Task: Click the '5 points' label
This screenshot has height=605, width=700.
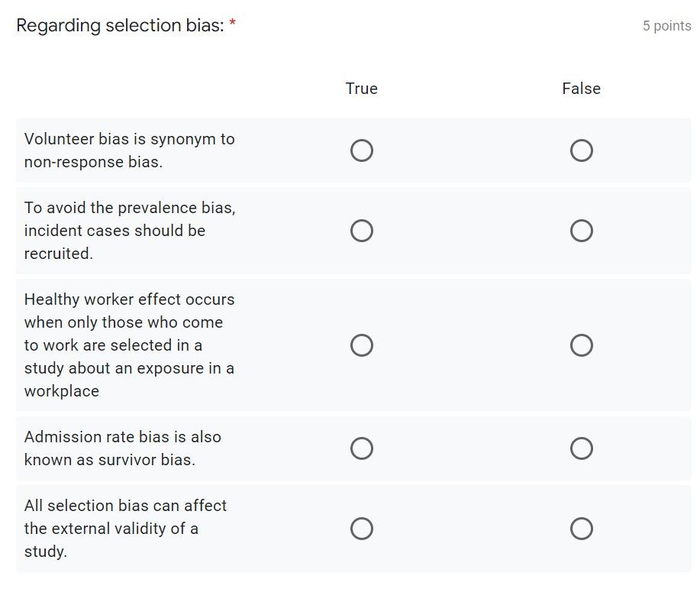Action: point(667,26)
